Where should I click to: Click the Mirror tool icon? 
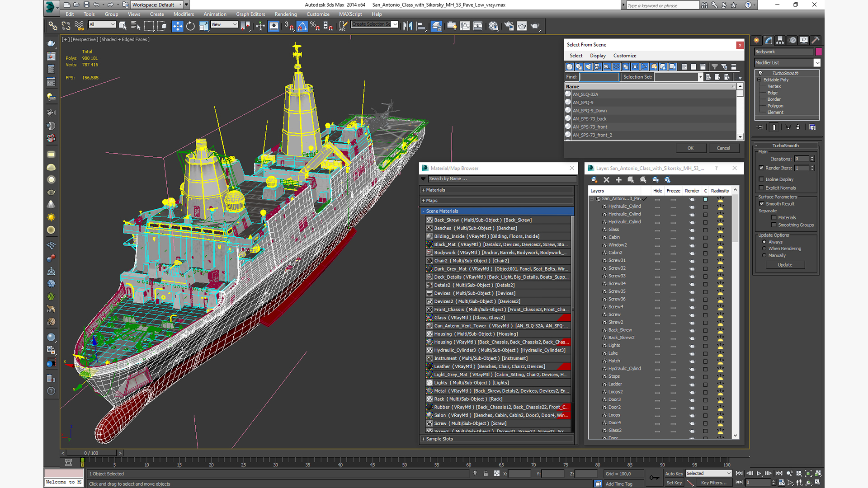tap(408, 26)
